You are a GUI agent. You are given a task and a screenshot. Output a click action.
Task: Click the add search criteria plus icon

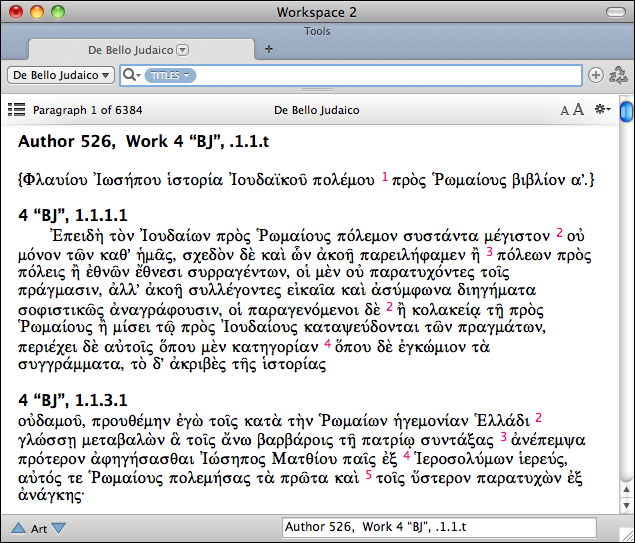click(x=596, y=75)
